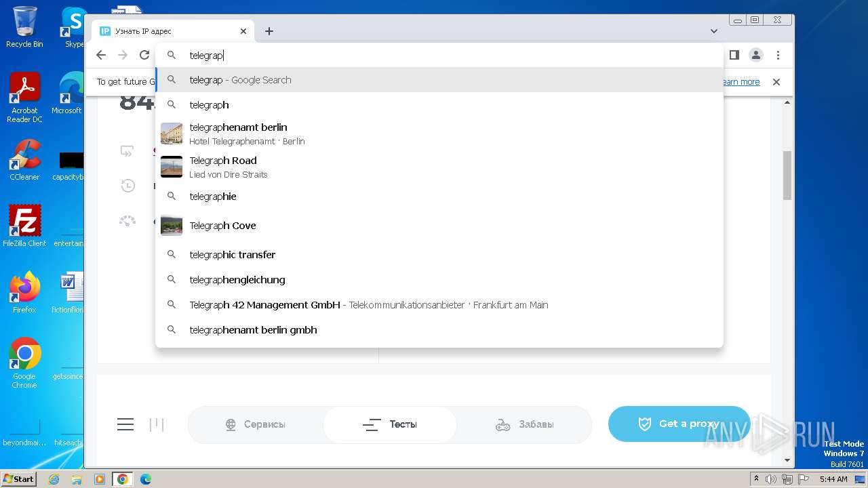Open the page hamburger menu
The image size is (868, 488).
pyautogui.click(x=125, y=424)
